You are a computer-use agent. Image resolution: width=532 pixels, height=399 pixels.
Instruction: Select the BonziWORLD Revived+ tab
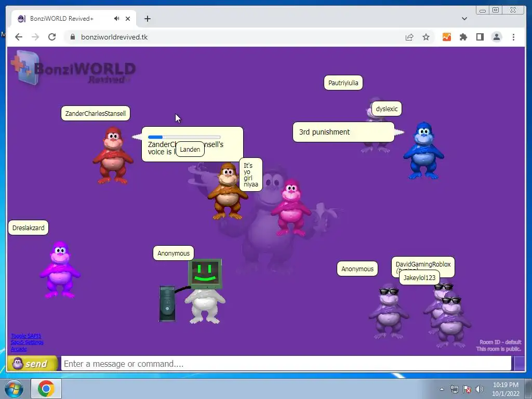(x=74, y=19)
